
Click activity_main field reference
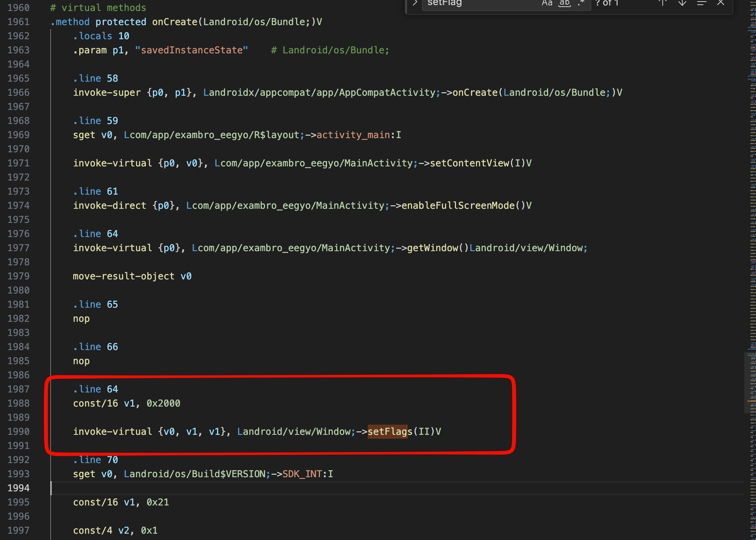[x=353, y=135]
